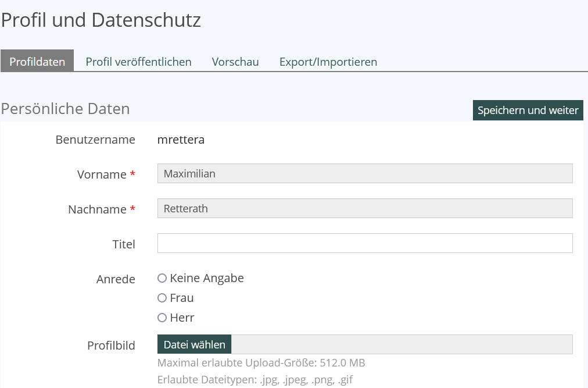The height and width of the screenshot is (388, 588).
Task: Click the Erlaubte Dateitypen hint text
Action: [254, 380]
